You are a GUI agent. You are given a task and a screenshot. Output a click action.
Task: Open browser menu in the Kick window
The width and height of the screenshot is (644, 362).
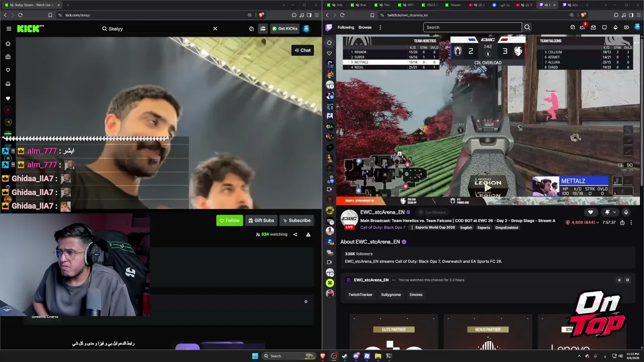(316, 15)
